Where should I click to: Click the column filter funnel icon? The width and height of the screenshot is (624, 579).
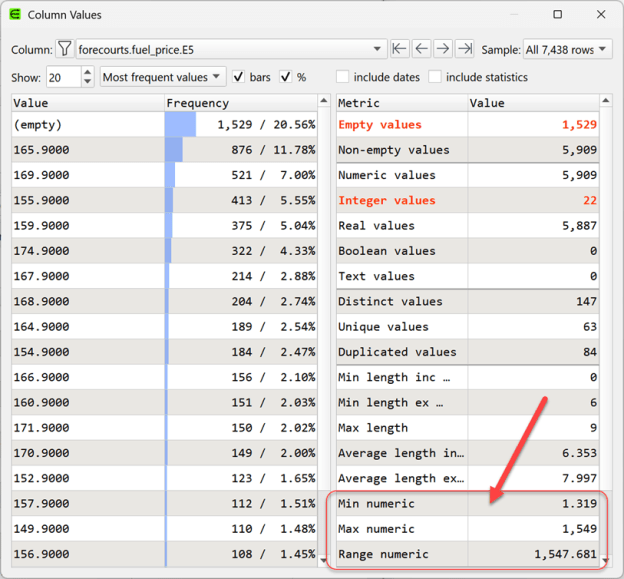click(64, 49)
